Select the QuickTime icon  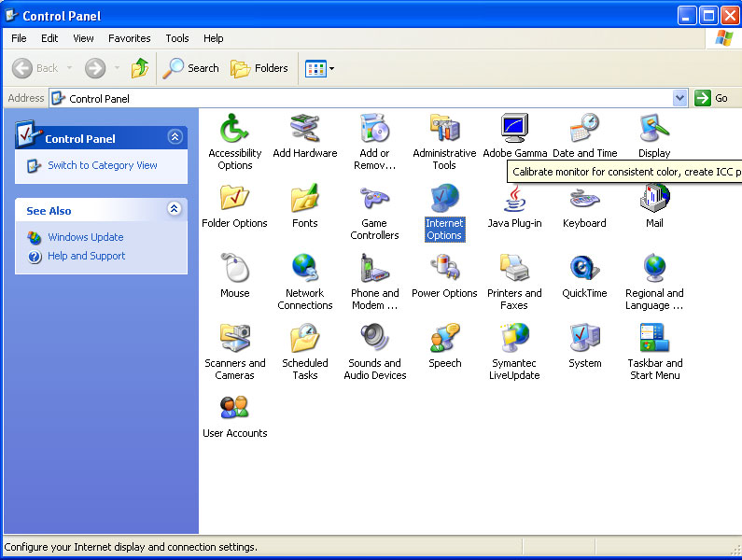pos(584,276)
